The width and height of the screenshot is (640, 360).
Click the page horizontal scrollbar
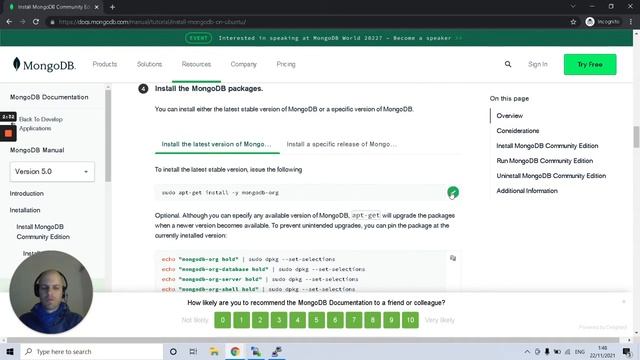313,340
